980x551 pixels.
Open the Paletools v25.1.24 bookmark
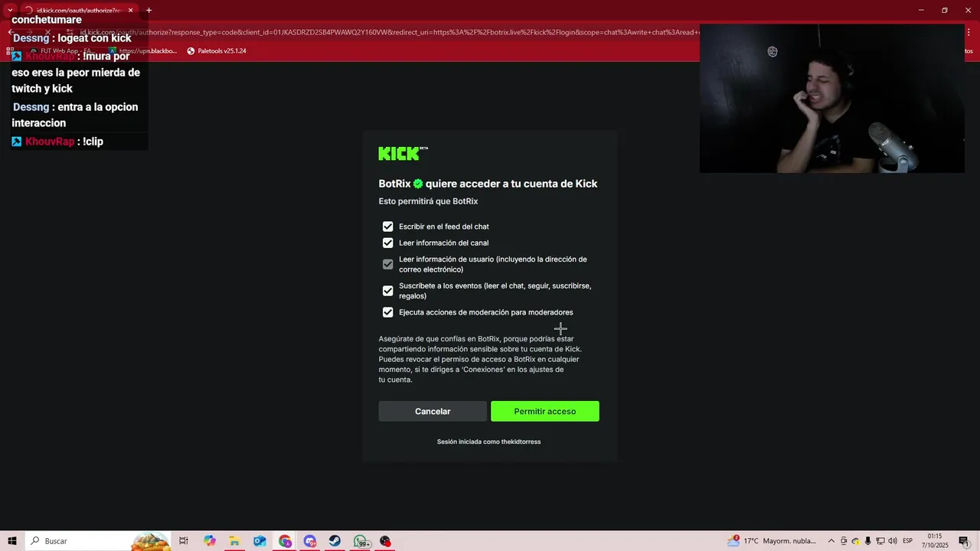click(217, 51)
